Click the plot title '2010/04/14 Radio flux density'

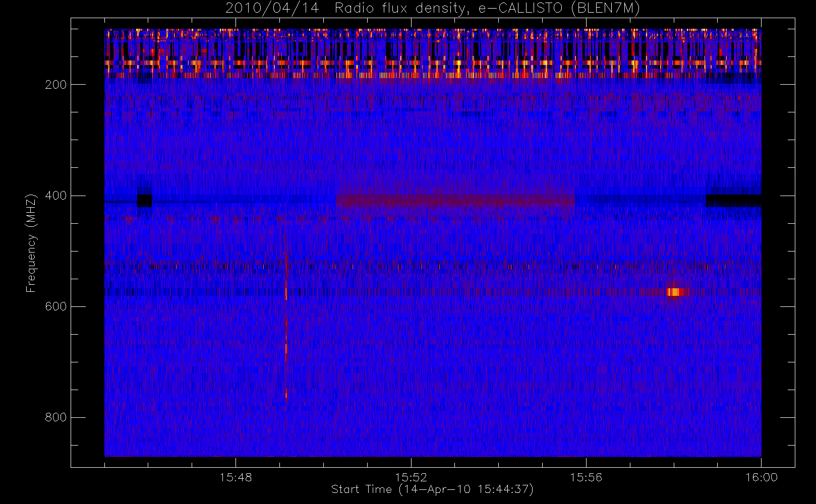(x=432, y=9)
